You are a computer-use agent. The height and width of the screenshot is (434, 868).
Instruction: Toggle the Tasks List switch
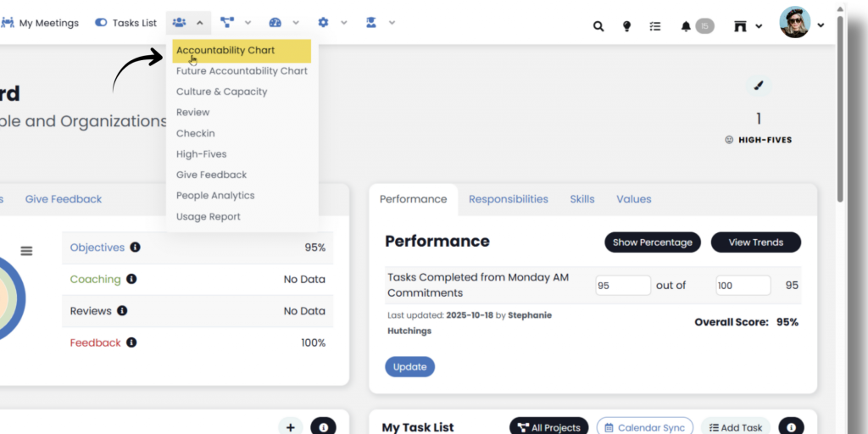(101, 23)
